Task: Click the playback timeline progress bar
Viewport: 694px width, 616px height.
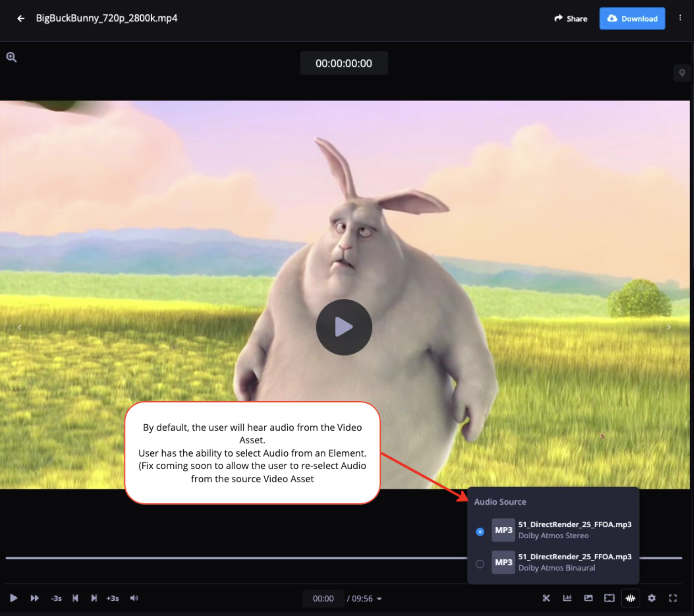Action: (x=236, y=558)
